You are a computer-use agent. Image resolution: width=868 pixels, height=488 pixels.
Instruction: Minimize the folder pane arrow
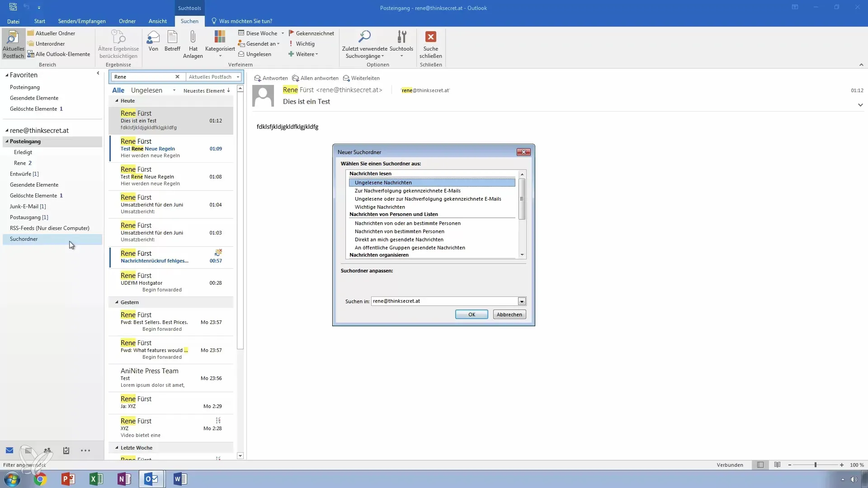pyautogui.click(x=98, y=73)
